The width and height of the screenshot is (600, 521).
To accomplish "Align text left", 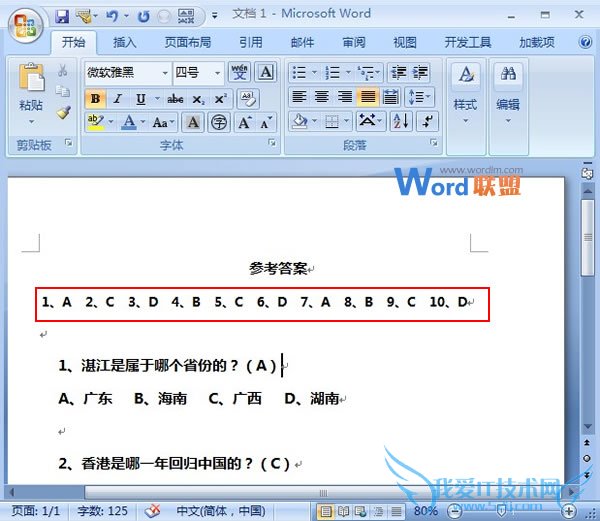I will pyautogui.click(x=299, y=96).
